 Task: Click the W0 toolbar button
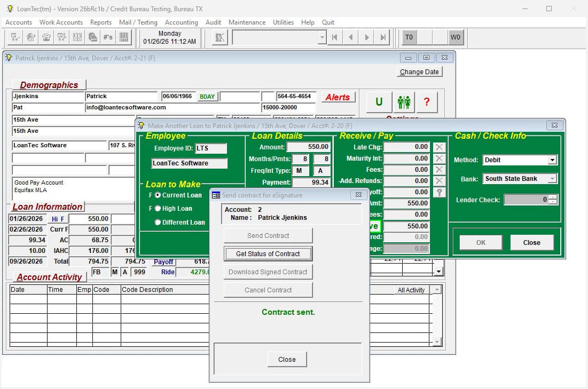click(456, 37)
